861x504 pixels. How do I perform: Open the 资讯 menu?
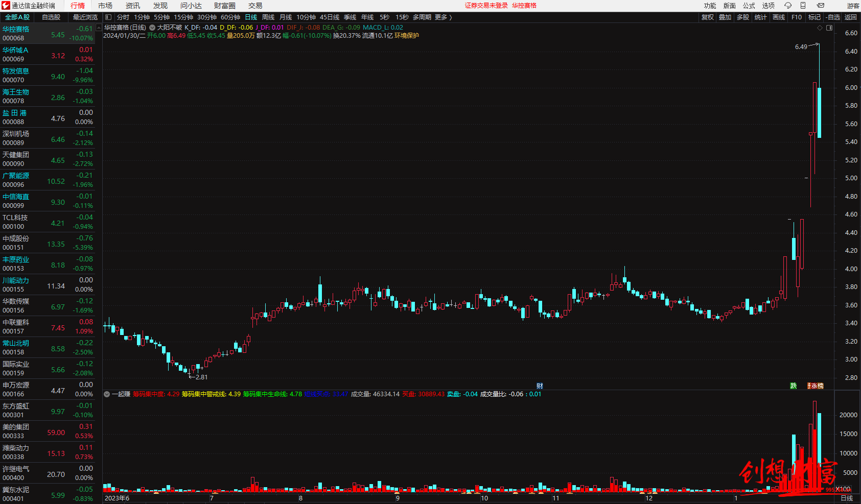point(133,6)
